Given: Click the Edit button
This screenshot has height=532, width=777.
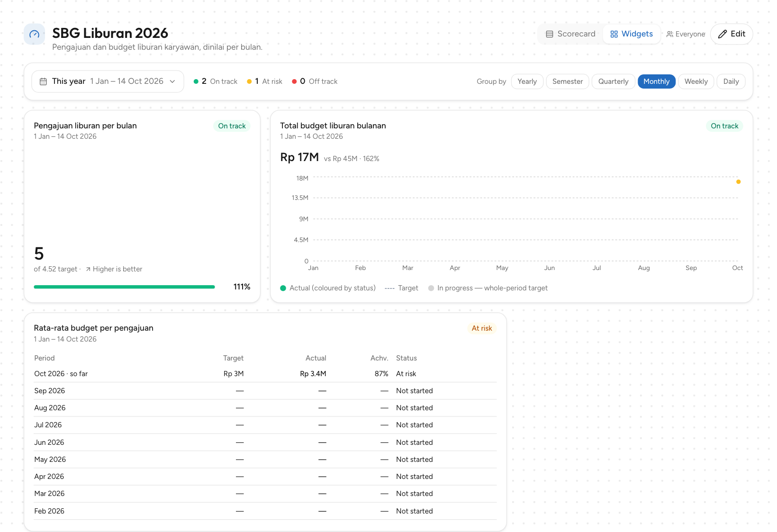Looking at the screenshot, I should [732, 34].
